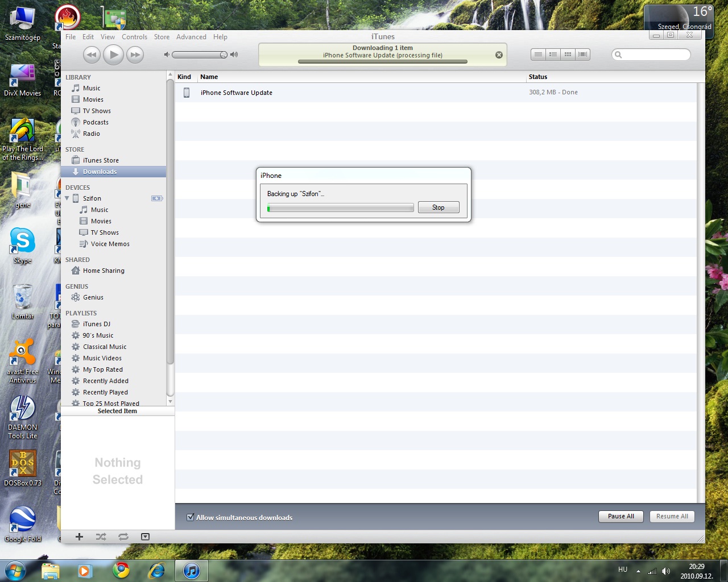Collapse the Szifon device triangle
Image resolution: width=728 pixels, height=582 pixels.
67,198
